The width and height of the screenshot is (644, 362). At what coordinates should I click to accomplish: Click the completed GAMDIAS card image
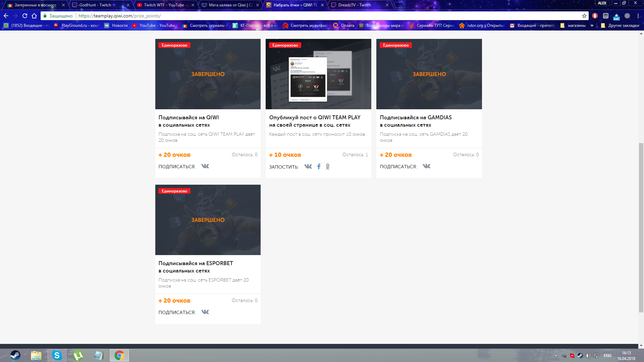[x=429, y=74]
